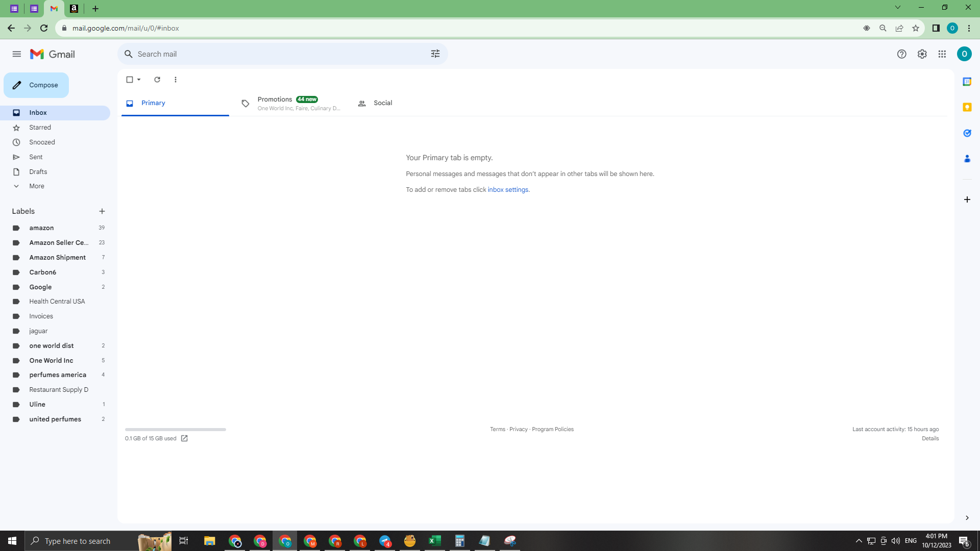Open the Google apps grid

click(942, 54)
